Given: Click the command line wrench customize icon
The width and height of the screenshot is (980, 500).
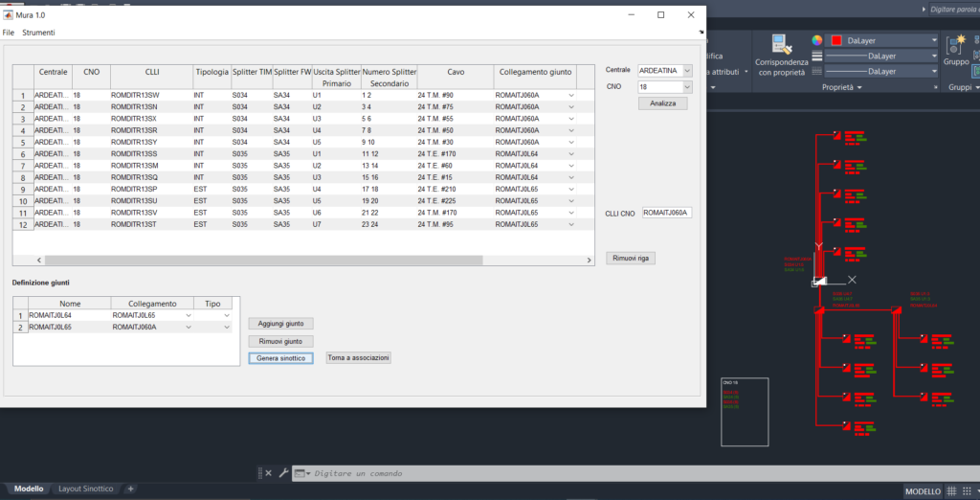Looking at the screenshot, I should point(283,473).
